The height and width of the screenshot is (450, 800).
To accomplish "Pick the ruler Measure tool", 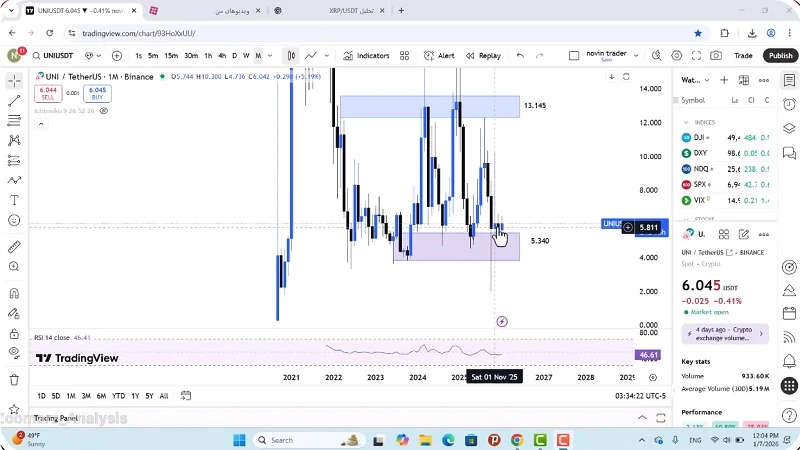I will [14, 246].
